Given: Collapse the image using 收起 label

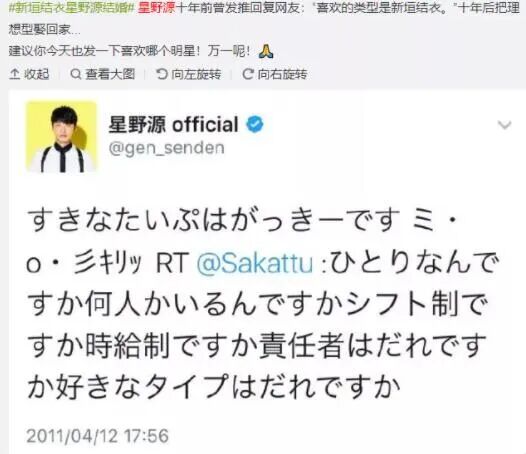Looking at the screenshot, I should point(37,74).
